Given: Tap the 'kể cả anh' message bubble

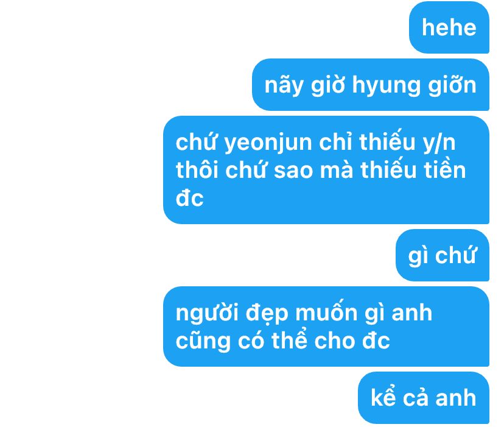Looking at the screenshot, I should 424,398.
